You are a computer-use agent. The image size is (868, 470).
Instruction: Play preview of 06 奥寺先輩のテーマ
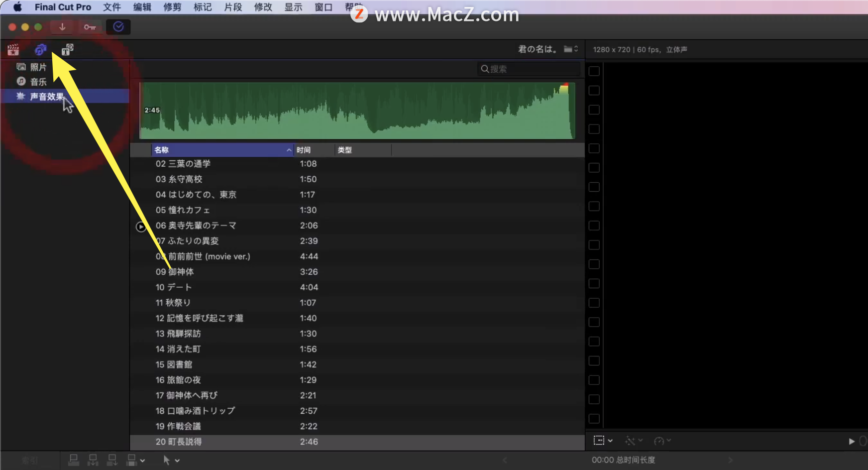[x=141, y=227]
